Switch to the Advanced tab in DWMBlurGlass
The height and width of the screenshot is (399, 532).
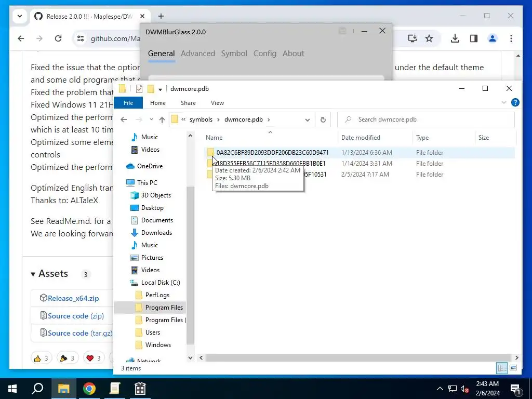198,54
